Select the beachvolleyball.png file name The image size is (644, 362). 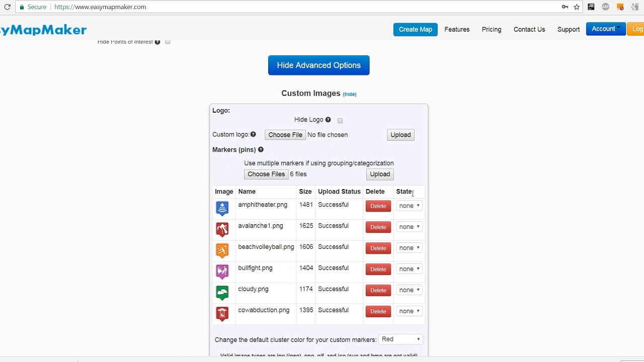pyautogui.click(x=266, y=247)
